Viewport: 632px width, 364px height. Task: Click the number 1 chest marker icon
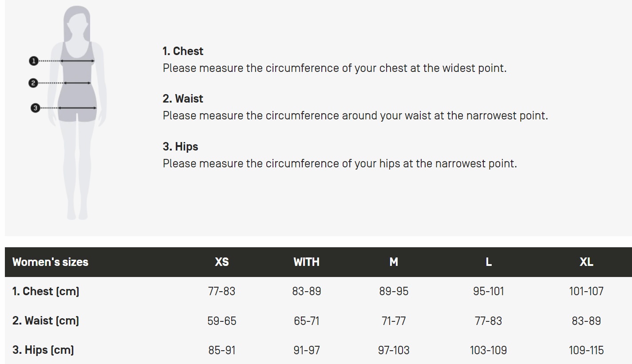point(34,61)
